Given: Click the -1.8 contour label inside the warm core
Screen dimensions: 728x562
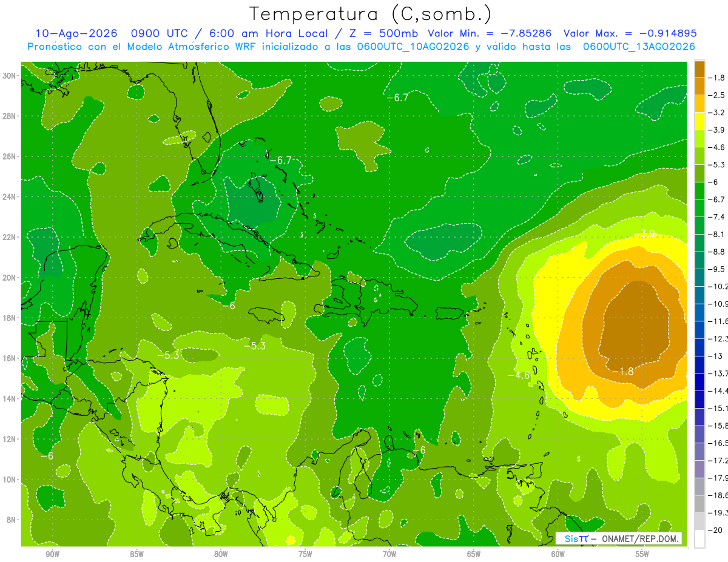Looking at the screenshot, I should click(x=622, y=371).
